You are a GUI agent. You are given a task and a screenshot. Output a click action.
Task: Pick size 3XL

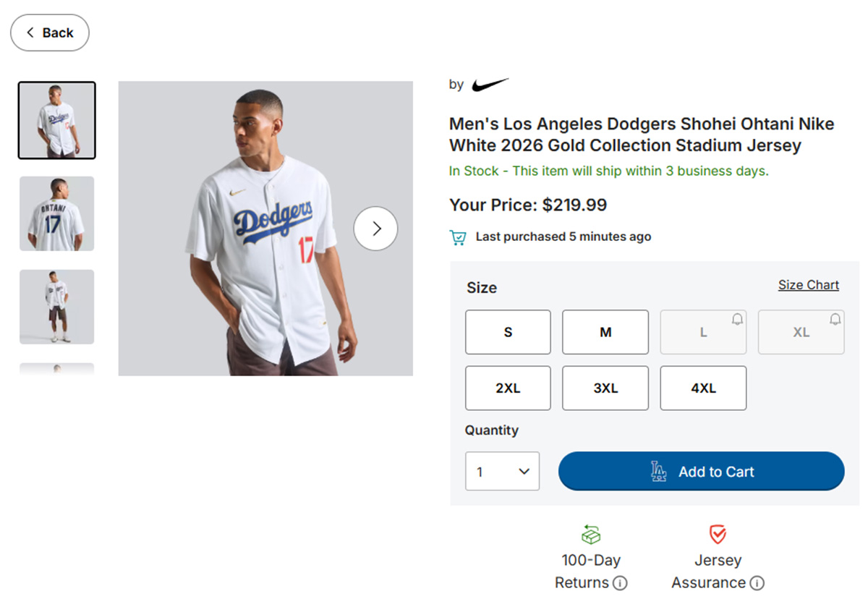605,388
